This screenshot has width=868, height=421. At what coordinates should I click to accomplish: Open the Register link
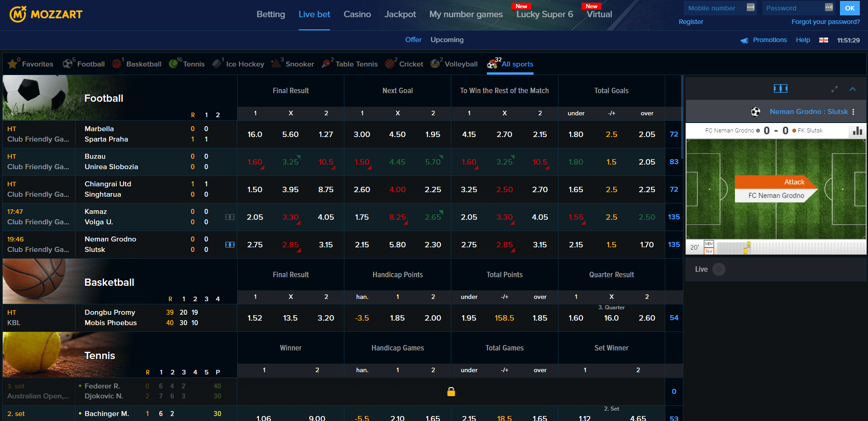(x=691, y=22)
